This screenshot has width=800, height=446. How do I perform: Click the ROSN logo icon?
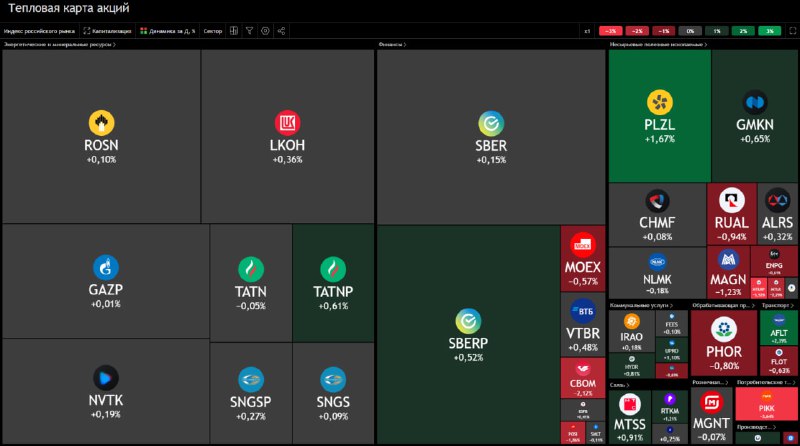(x=101, y=123)
